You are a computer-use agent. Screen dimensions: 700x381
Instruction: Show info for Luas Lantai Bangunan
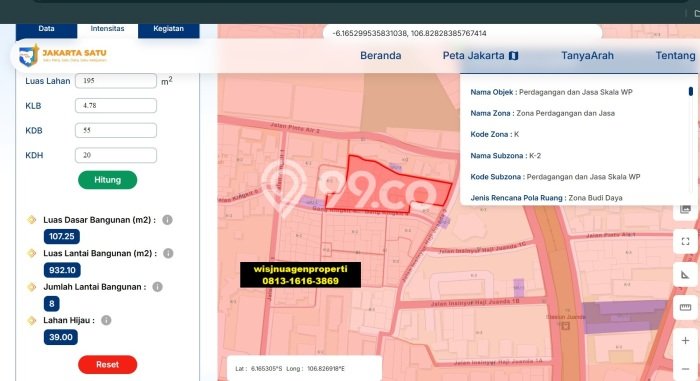(x=168, y=253)
